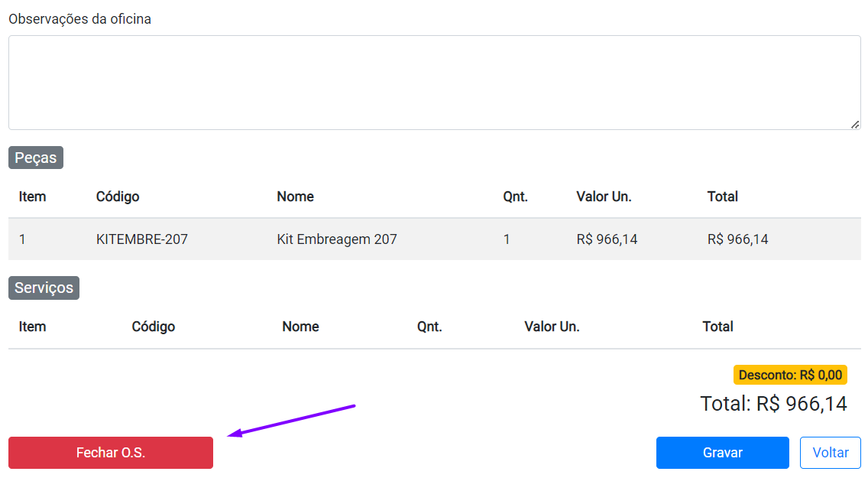
Task: Click the Valor Un. header in Serviços table
Action: click(552, 327)
